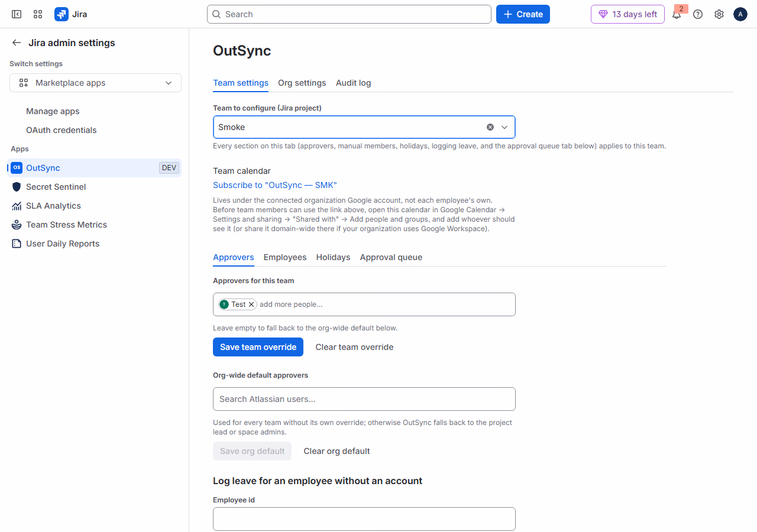Open the Marketplace apps settings dropdown

[x=95, y=83]
